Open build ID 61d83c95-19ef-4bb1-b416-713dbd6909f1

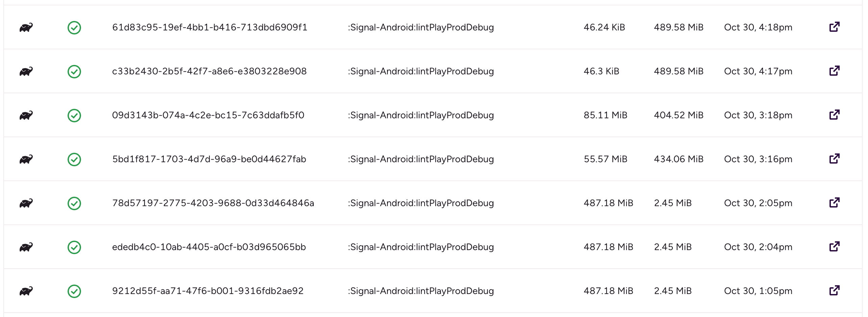tap(209, 27)
